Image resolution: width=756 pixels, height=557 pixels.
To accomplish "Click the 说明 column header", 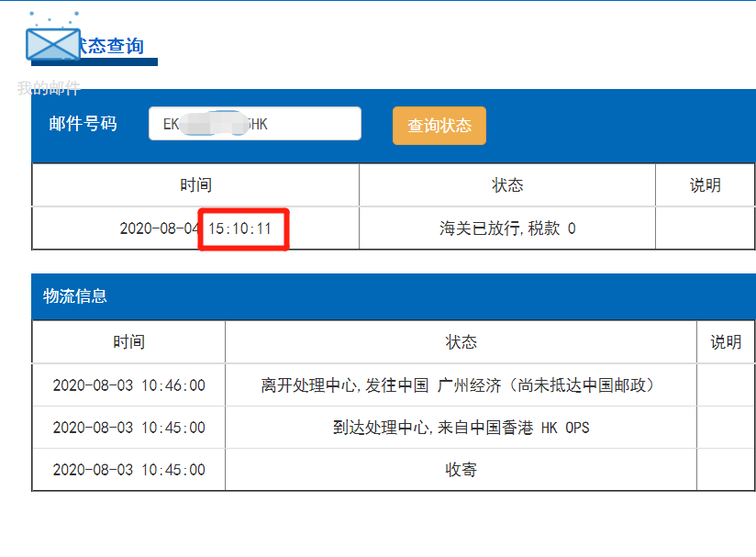I will pyautogui.click(x=705, y=184).
